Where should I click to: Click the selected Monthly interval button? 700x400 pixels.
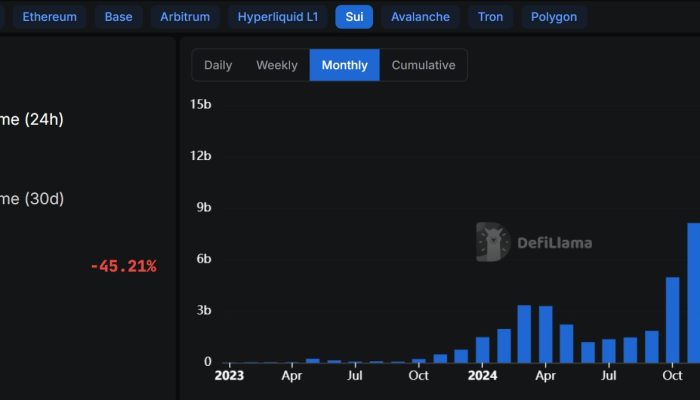coord(344,65)
